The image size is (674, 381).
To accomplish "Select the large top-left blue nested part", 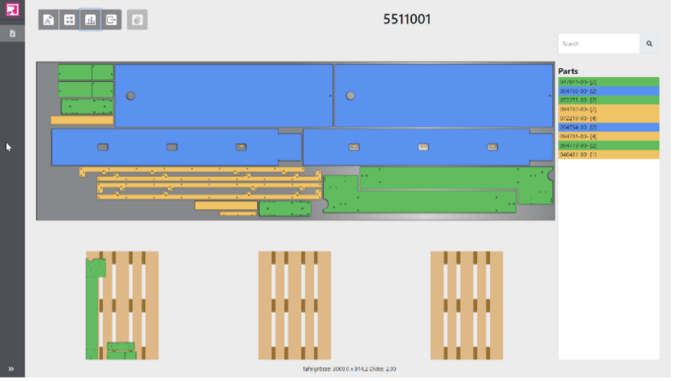I will coord(224,95).
